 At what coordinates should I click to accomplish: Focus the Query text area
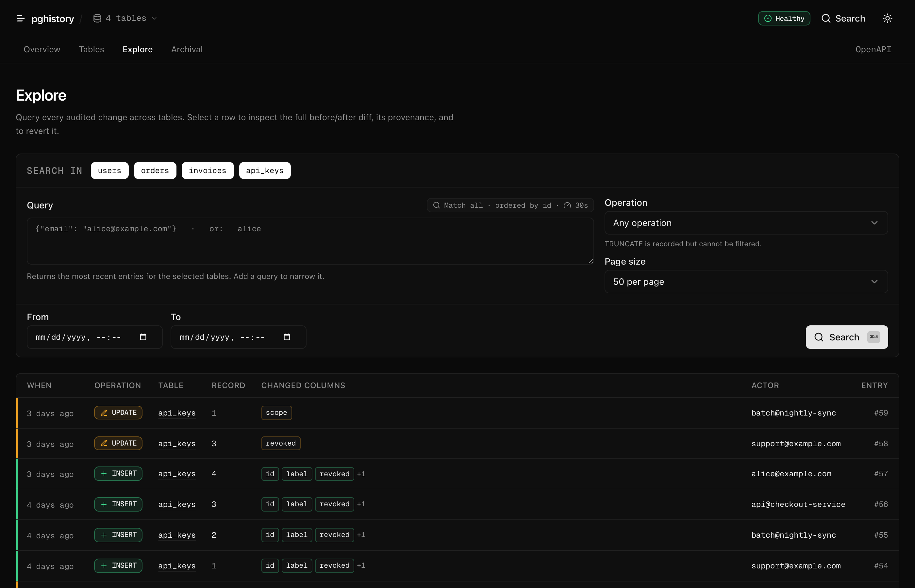pyautogui.click(x=310, y=241)
